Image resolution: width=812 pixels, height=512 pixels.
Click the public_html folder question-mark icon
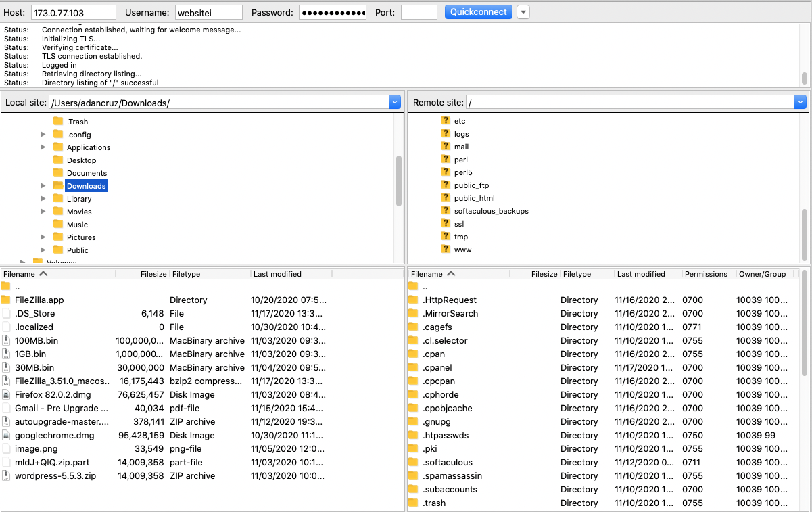point(445,198)
